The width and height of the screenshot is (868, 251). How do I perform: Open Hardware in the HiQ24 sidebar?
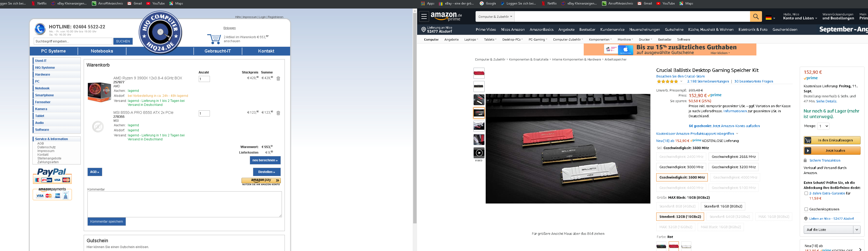[43, 75]
